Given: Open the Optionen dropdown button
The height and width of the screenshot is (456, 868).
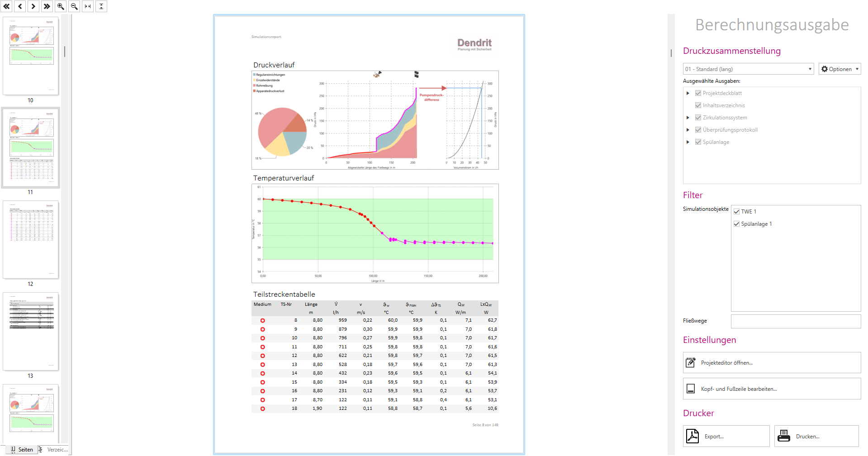Looking at the screenshot, I should [x=840, y=69].
